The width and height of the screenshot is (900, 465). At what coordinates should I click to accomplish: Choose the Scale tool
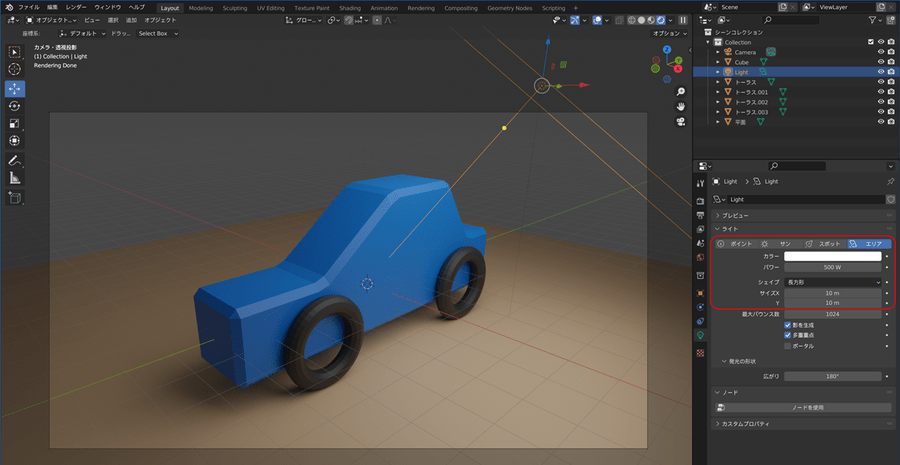click(15, 124)
